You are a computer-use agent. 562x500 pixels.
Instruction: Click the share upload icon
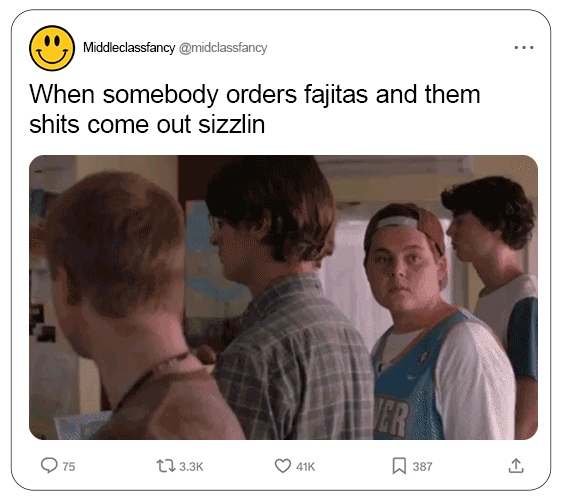tap(516, 466)
